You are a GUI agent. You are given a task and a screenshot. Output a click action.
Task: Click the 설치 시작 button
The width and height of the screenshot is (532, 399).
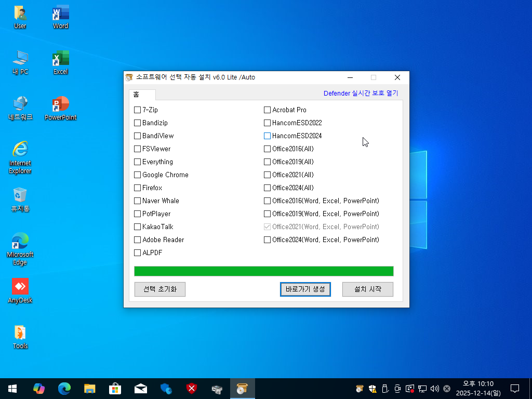point(368,289)
